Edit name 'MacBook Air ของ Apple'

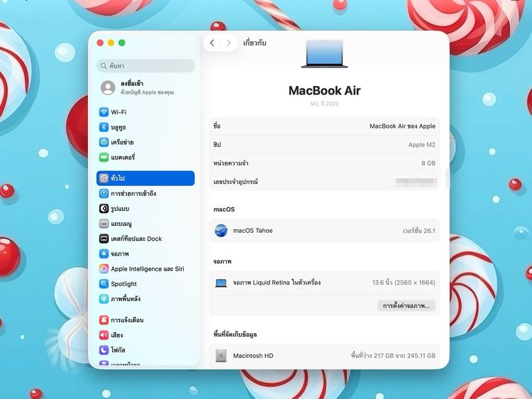point(402,126)
